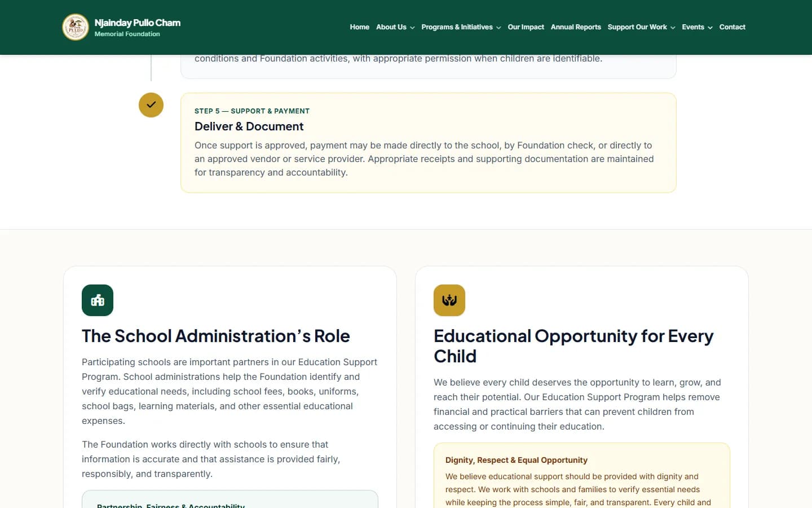Click the Njainday Pullo Cham site title
Screen dimensions: 812x508
point(138,23)
